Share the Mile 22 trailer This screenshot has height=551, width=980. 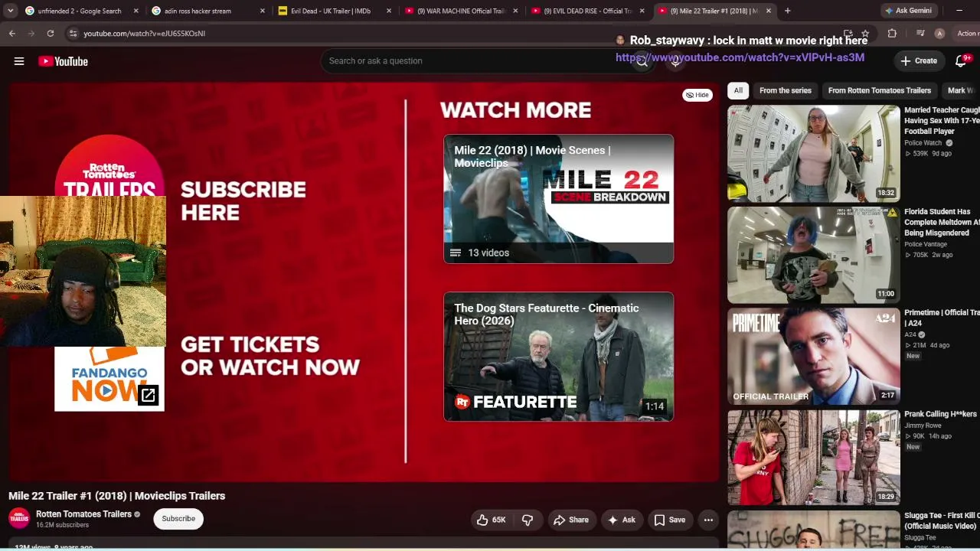click(x=571, y=520)
